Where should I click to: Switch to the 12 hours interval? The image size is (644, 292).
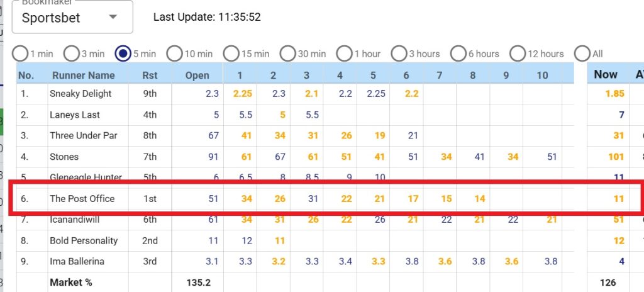click(x=518, y=54)
